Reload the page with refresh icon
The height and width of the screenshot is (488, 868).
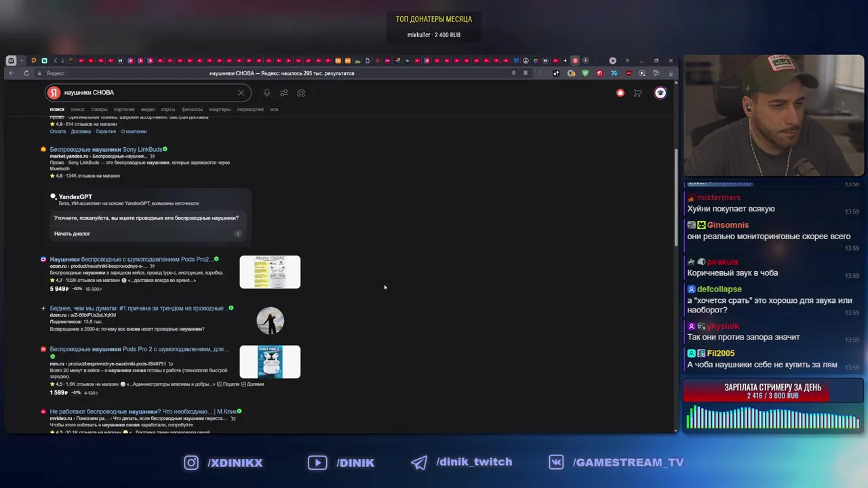point(26,73)
